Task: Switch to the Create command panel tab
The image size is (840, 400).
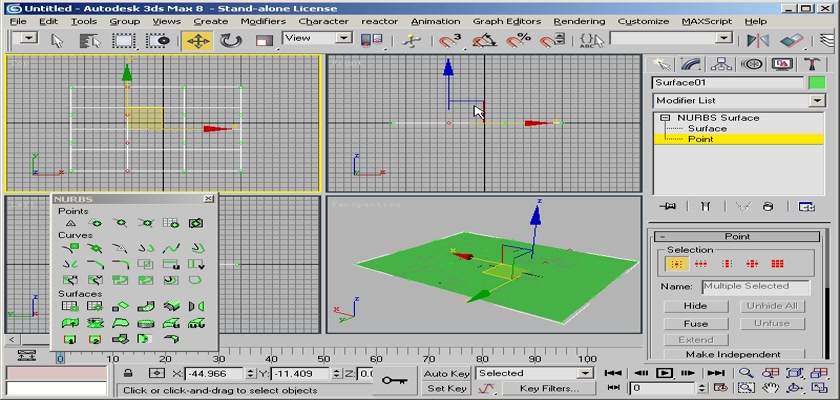Action: click(x=662, y=64)
